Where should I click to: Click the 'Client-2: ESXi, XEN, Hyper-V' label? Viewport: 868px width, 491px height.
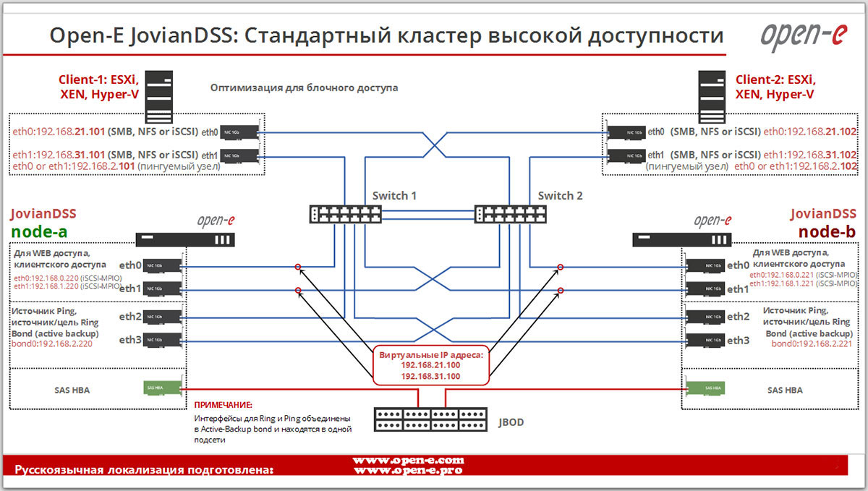[x=775, y=87]
